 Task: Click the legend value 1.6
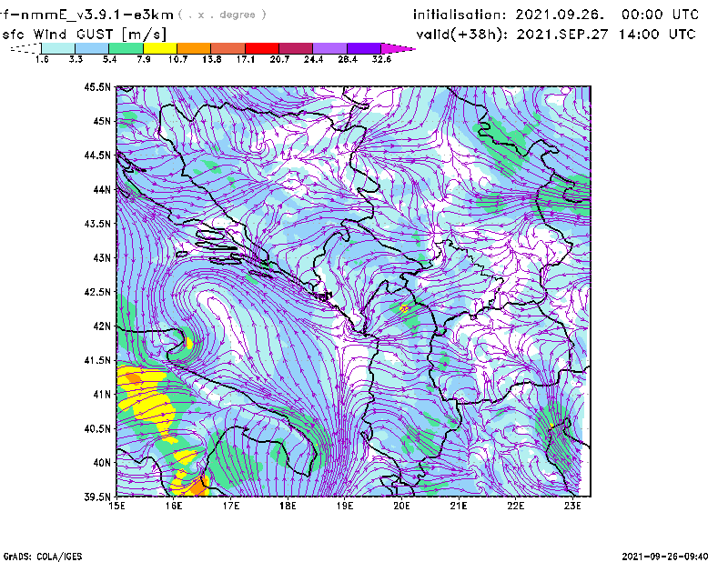coord(42,59)
